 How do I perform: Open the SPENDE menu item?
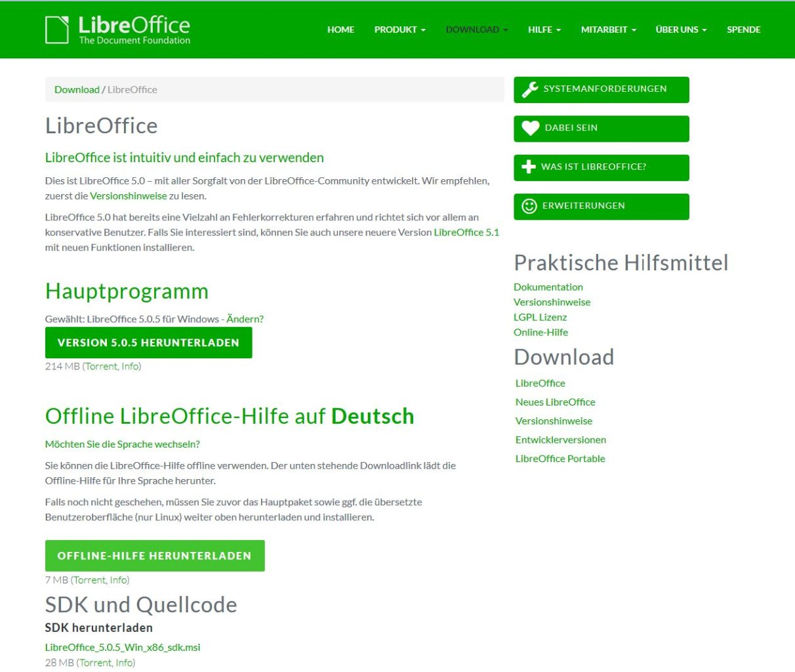(x=743, y=30)
